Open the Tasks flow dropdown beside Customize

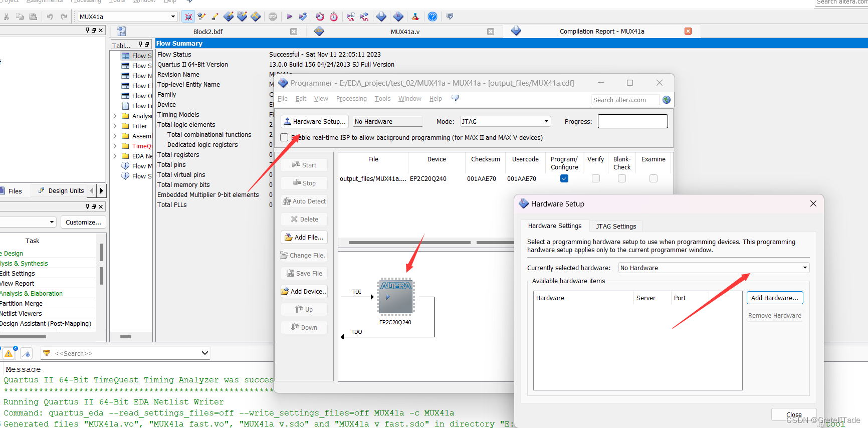52,222
